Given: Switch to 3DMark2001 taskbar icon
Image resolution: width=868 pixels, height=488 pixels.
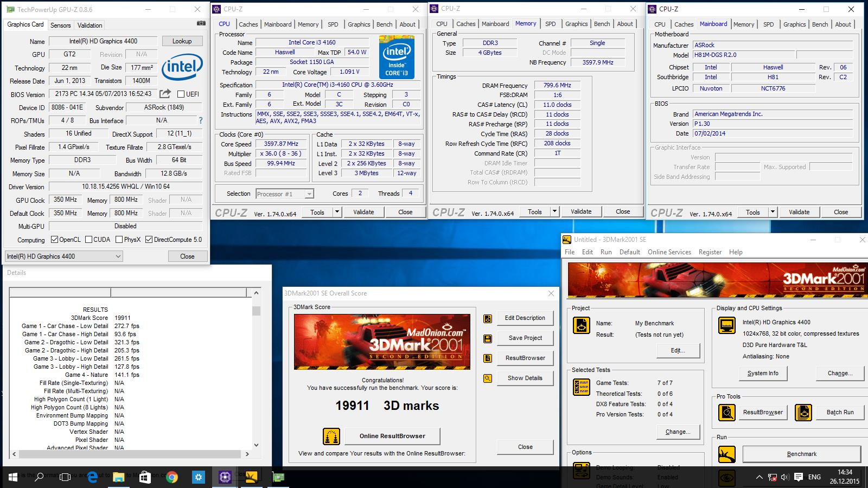Looking at the screenshot, I should click(x=251, y=477).
